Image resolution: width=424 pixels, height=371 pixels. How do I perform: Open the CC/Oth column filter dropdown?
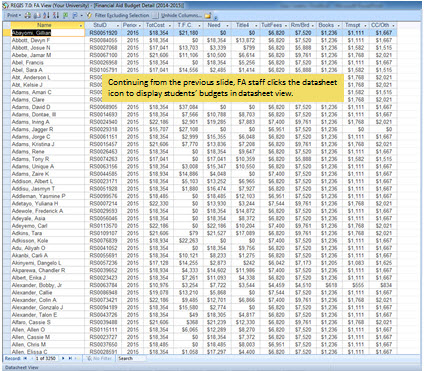[393, 26]
